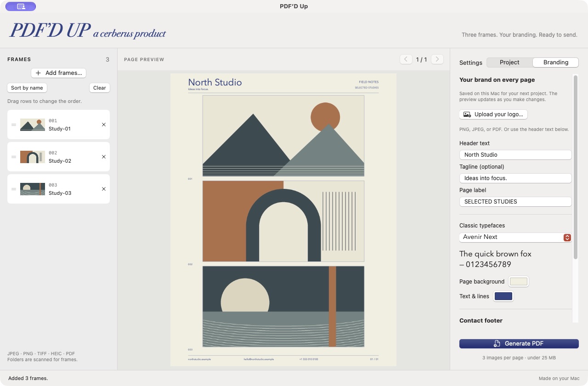Click the arch artwork in the page preview
Viewport: 588px width, 386px height.
pos(283,221)
